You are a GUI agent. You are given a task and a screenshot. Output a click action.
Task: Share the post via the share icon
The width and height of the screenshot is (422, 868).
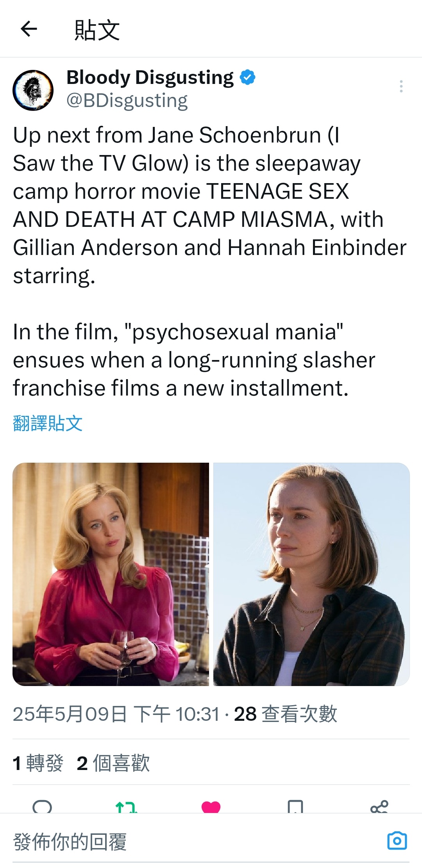point(379,807)
